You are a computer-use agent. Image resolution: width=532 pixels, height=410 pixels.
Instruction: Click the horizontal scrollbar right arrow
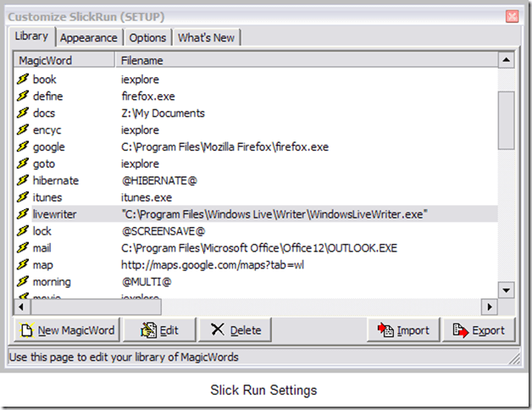(488, 307)
